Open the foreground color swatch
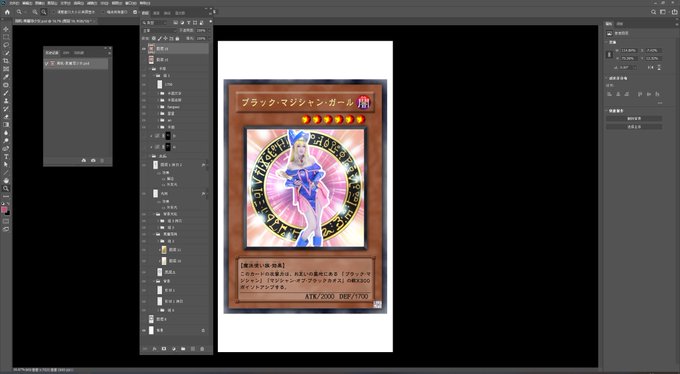This screenshot has width=680, height=374. point(4,210)
